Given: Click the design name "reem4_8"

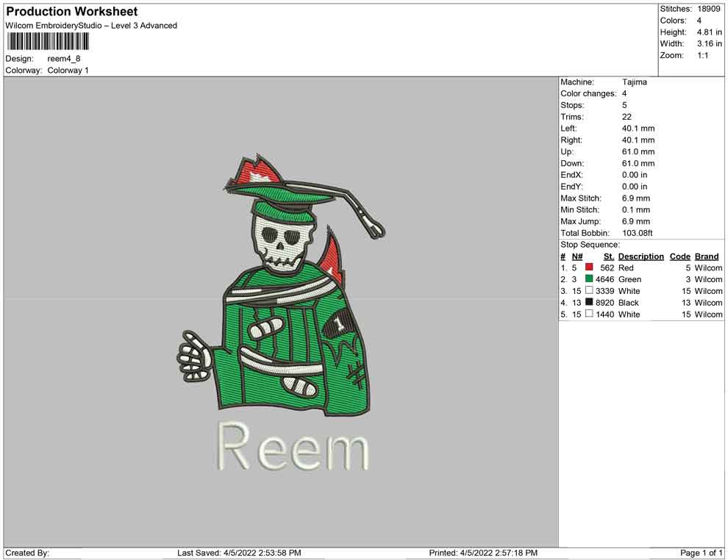Looking at the screenshot, I should tap(63, 59).
